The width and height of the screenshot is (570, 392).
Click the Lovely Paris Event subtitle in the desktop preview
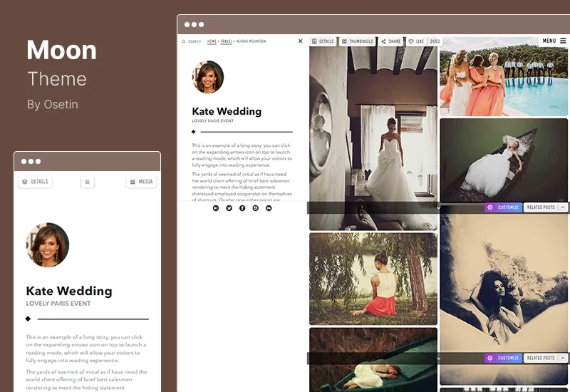coord(212,120)
